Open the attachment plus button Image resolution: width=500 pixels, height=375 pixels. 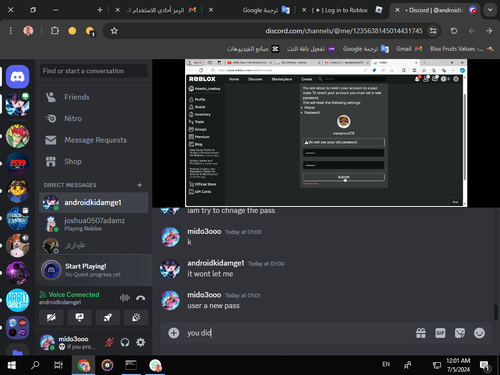click(x=174, y=333)
